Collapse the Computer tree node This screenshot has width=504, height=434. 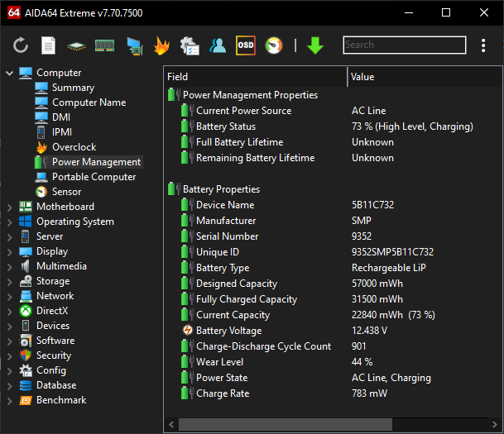[10, 74]
